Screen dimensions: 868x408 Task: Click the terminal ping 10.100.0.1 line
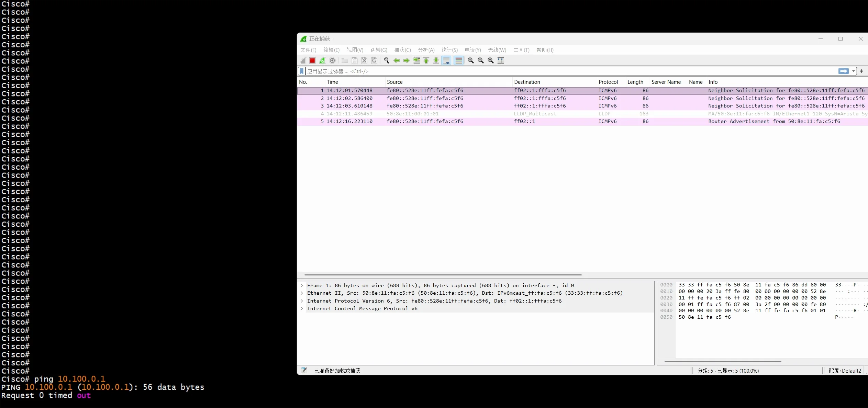[x=53, y=379]
